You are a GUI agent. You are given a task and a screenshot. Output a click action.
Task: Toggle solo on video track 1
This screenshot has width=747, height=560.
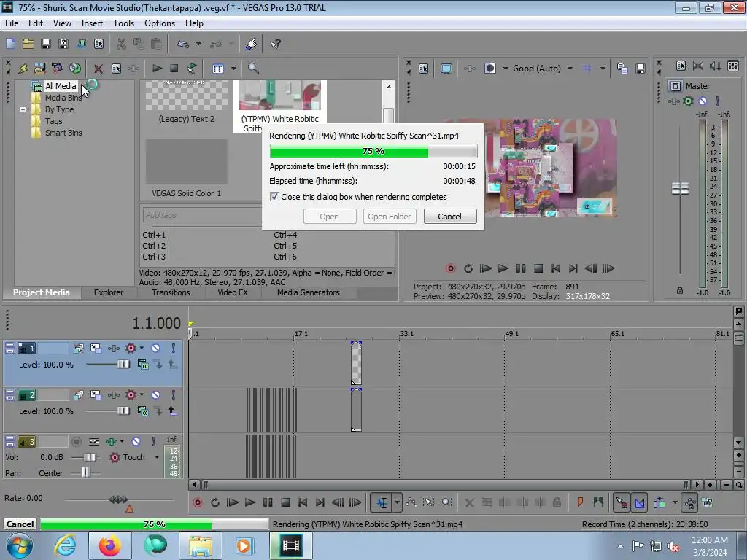[174, 348]
